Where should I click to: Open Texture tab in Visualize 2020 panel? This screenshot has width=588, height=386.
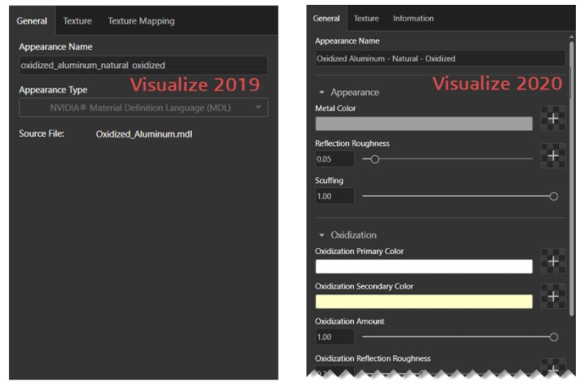tap(366, 19)
